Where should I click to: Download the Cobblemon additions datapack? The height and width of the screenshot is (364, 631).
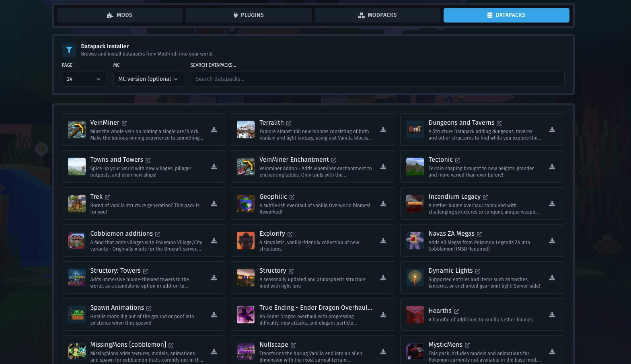(214, 241)
